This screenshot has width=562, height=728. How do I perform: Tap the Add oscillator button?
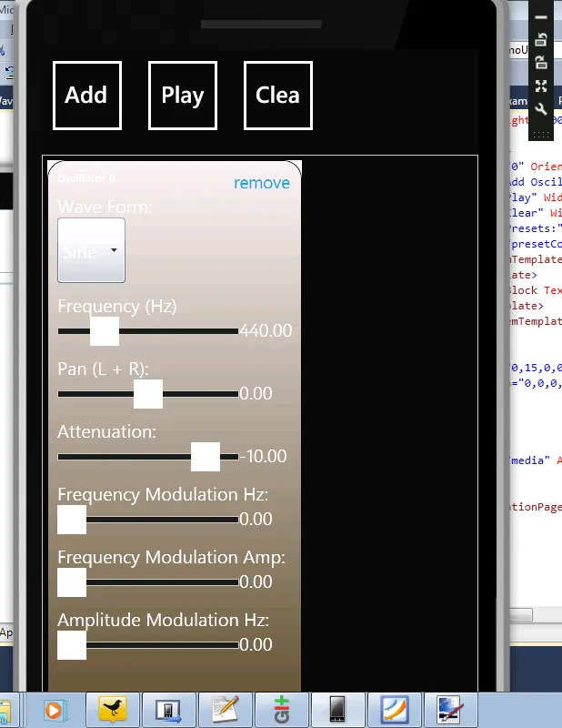click(87, 96)
